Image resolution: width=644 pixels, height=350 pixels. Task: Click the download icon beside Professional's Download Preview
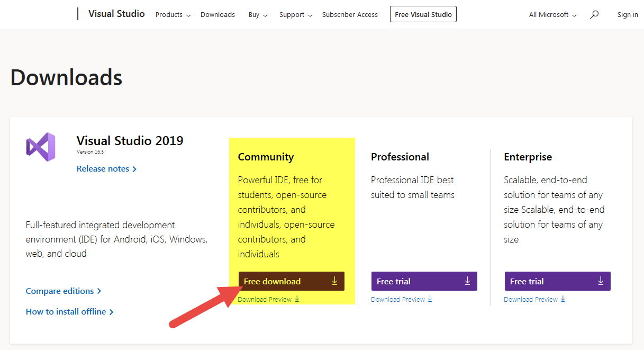[430, 299]
